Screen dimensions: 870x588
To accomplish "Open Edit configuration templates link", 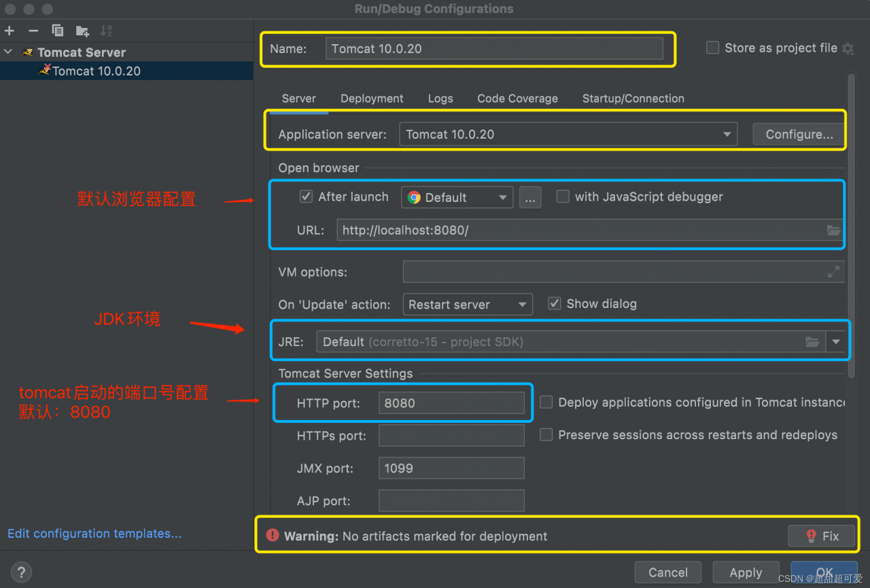I will click(94, 534).
